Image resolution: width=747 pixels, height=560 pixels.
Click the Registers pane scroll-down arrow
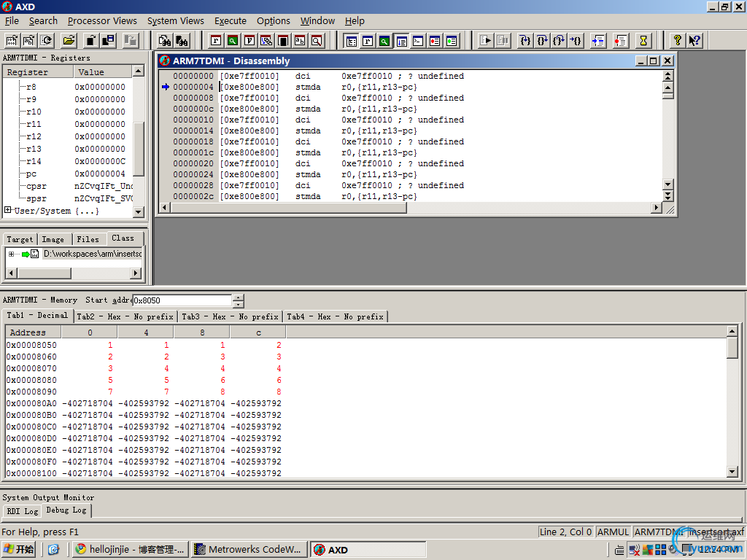click(138, 212)
